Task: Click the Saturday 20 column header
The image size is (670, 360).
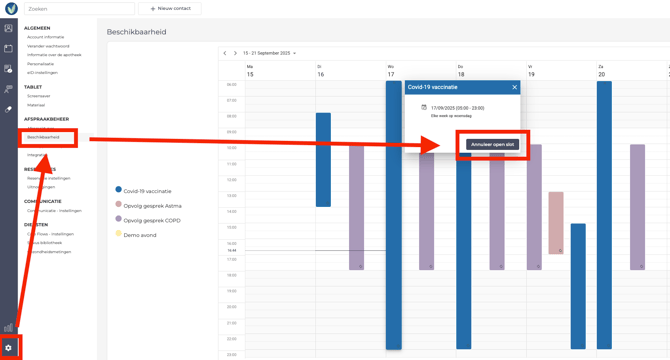Action: 632,71
